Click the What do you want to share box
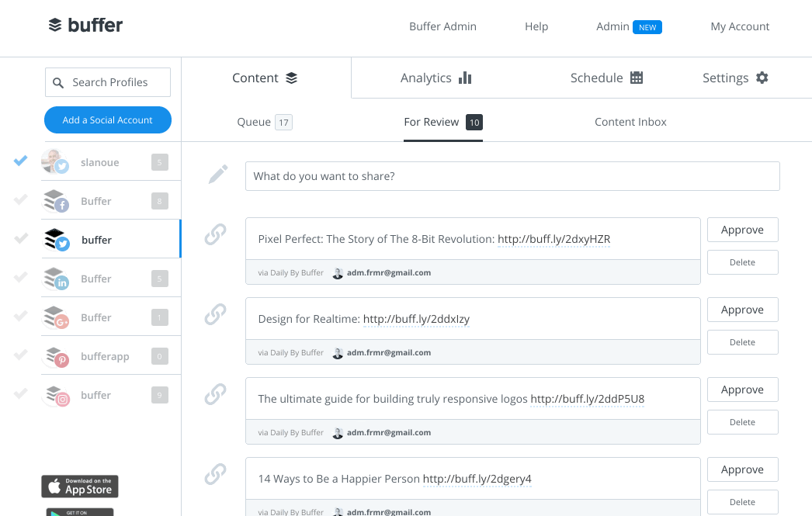 tap(512, 176)
